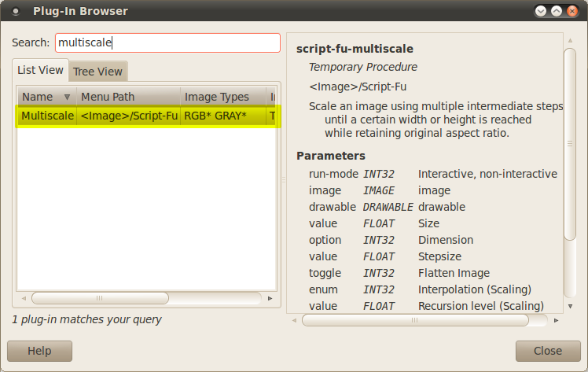
Task: Click the "Dimension" parameter description
Action: (446, 240)
